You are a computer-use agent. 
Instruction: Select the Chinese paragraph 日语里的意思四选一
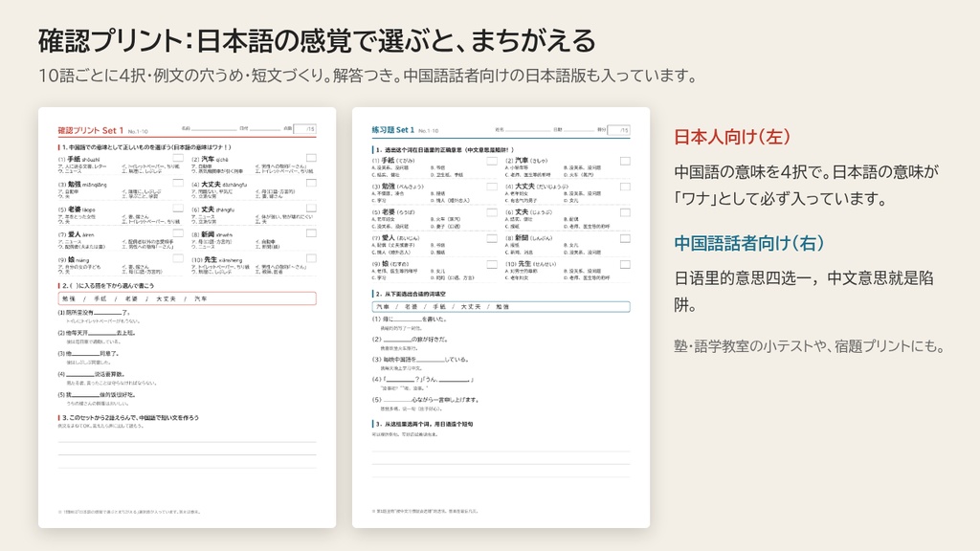point(804,291)
